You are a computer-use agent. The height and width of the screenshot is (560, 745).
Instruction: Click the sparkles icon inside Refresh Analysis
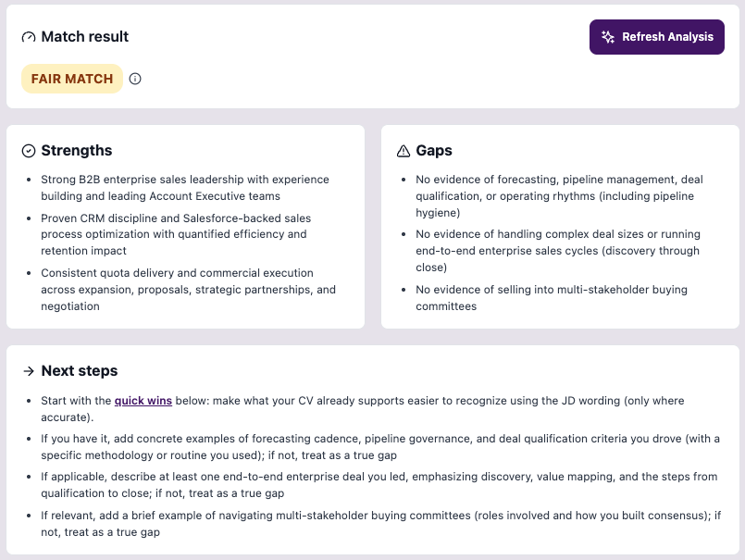click(x=608, y=37)
